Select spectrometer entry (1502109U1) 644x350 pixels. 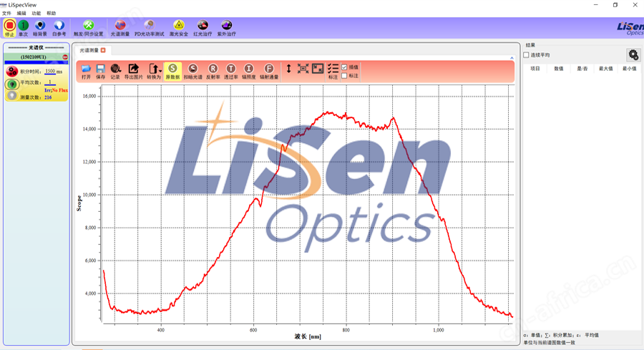[x=33, y=57]
